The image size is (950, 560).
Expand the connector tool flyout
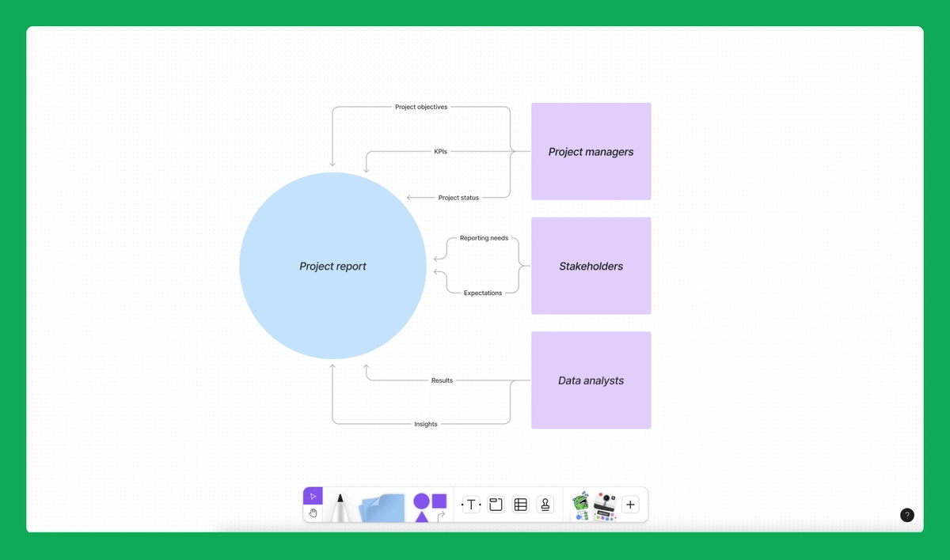tap(441, 516)
